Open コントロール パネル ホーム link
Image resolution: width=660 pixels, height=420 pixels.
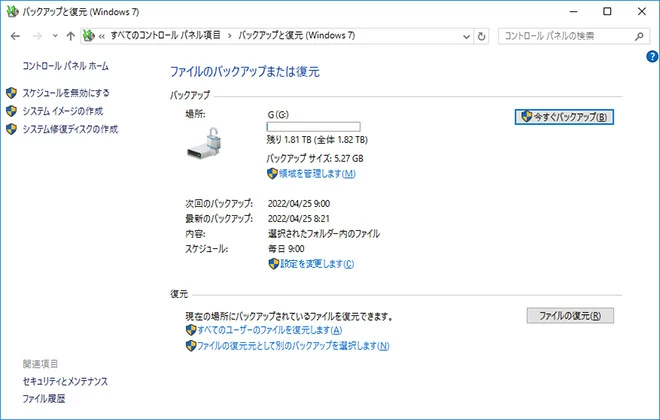pyautogui.click(x=65, y=66)
